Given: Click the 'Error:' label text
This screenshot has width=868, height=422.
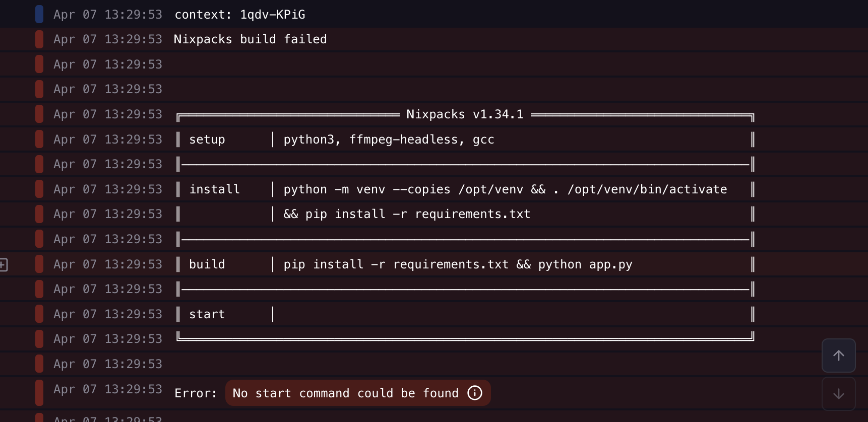Looking at the screenshot, I should tap(196, 393).
